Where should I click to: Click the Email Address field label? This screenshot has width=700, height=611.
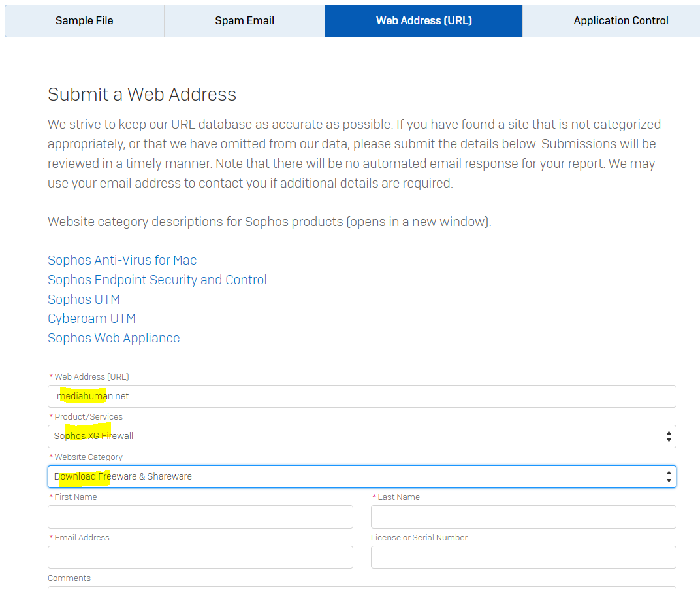pyautogui.click(x=82, y=537)
